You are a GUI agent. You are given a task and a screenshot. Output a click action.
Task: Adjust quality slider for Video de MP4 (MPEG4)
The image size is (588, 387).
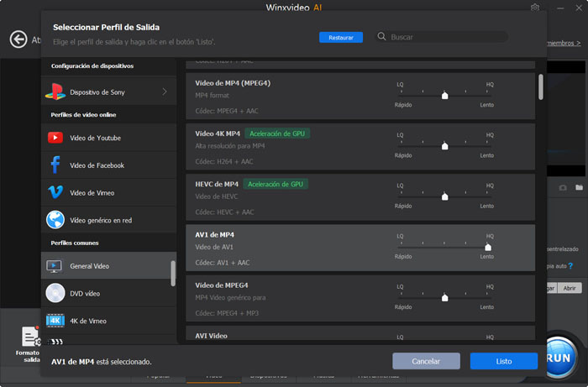click(444, 96)
